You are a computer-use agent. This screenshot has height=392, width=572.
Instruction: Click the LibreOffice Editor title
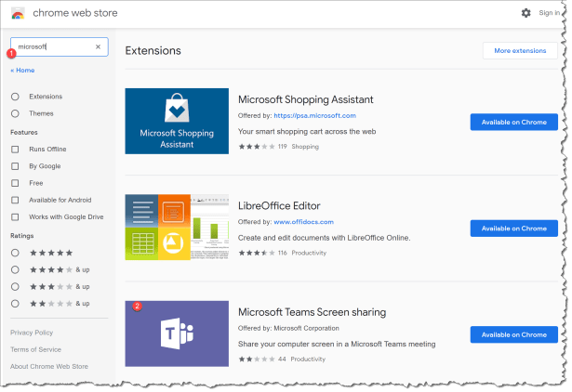279,206
